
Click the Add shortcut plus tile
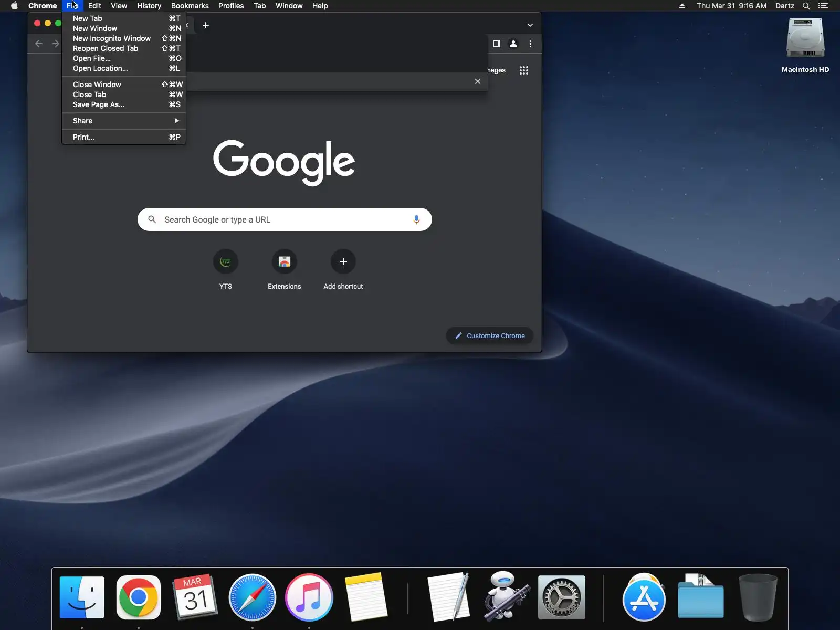coord(343,270)
